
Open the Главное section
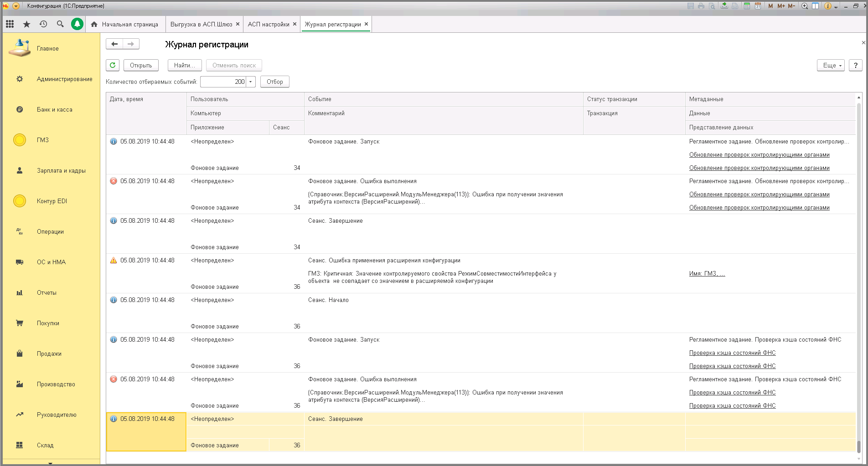tap(51, 49)
